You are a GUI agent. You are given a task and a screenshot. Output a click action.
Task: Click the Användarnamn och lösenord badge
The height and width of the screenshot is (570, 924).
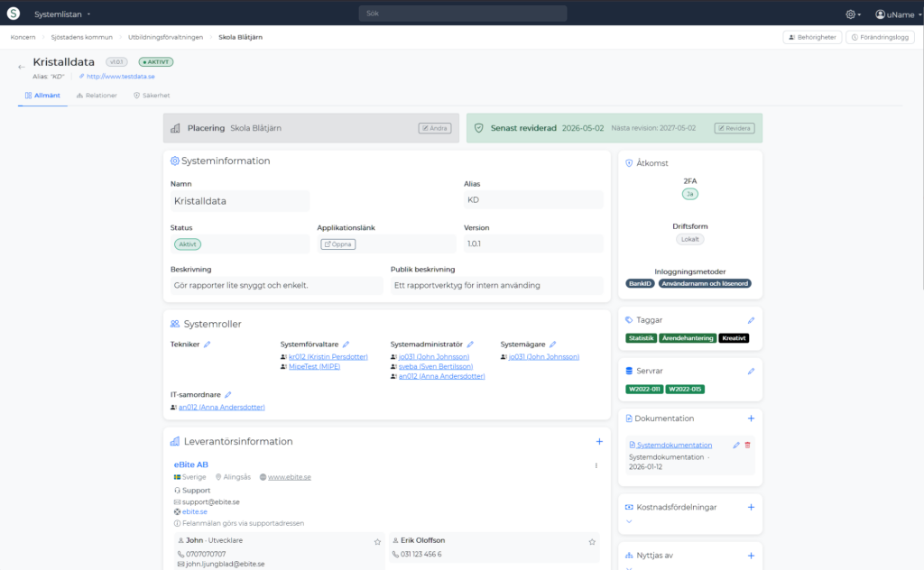(704, 284)
